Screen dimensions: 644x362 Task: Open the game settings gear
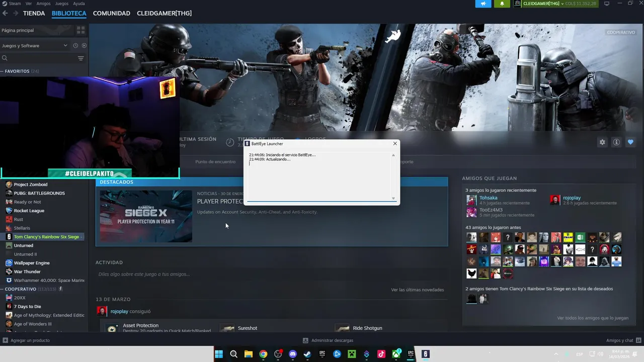[602, 142]
